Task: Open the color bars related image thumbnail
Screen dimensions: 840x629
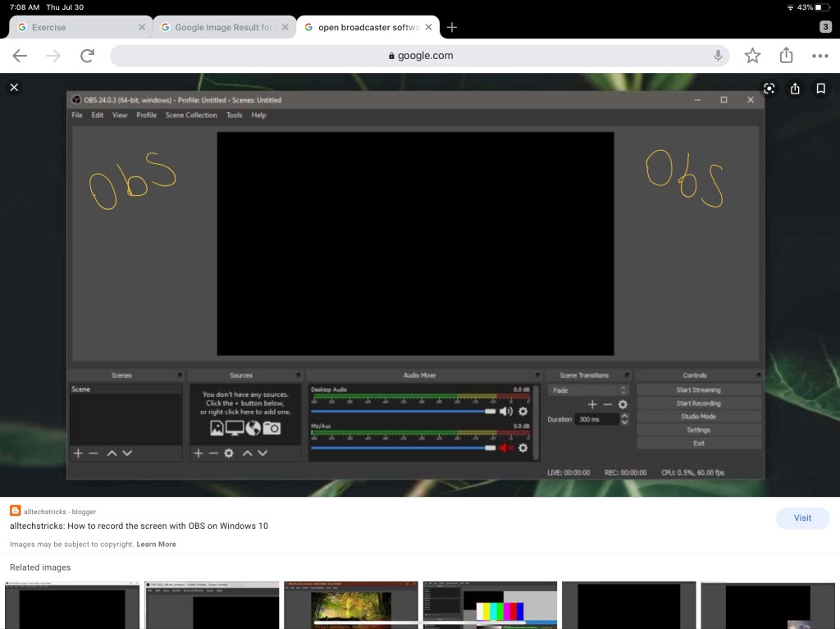Action: tap(490, 605)
